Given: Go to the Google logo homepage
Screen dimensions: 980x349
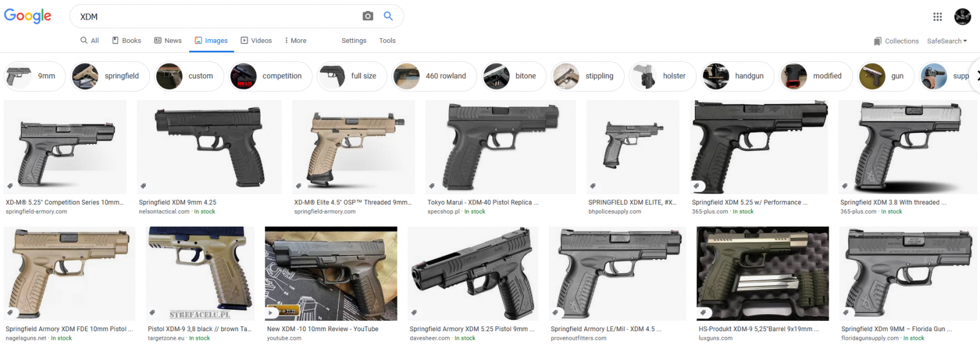Looking at the screenshot, I should pos(28,16).
